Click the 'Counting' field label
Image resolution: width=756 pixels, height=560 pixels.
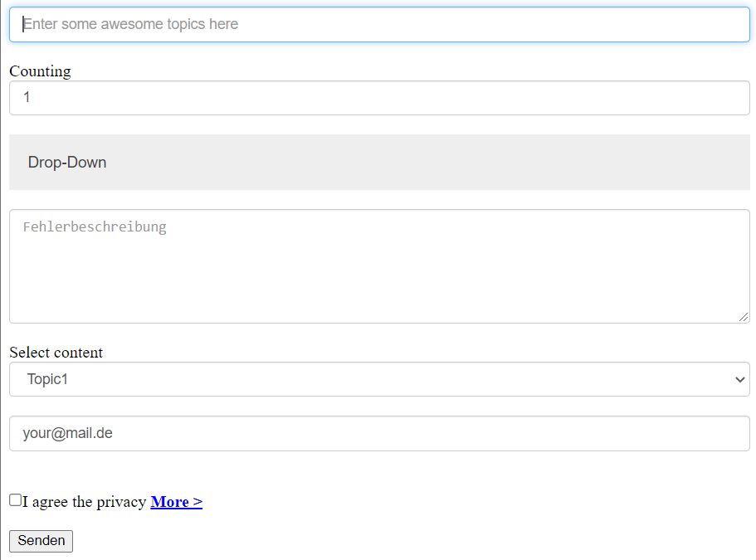pyautogui.click(x=40, y=71)
